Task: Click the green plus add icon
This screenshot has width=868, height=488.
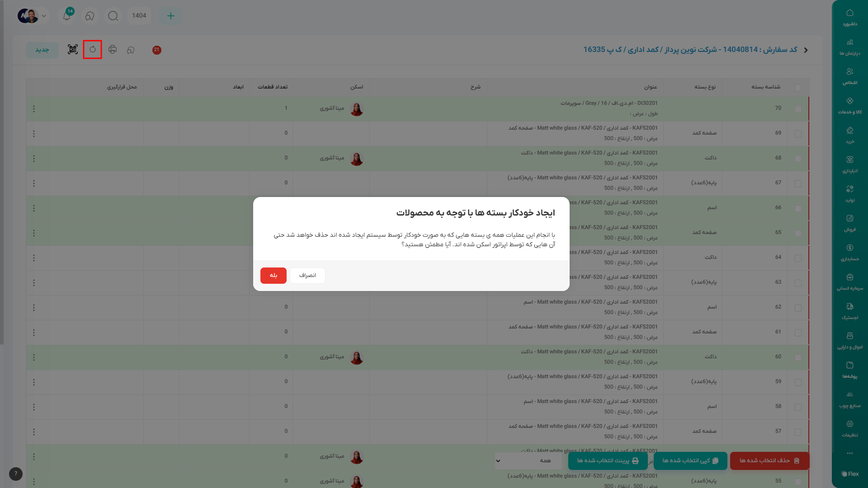Action: [x=170, y=16]
